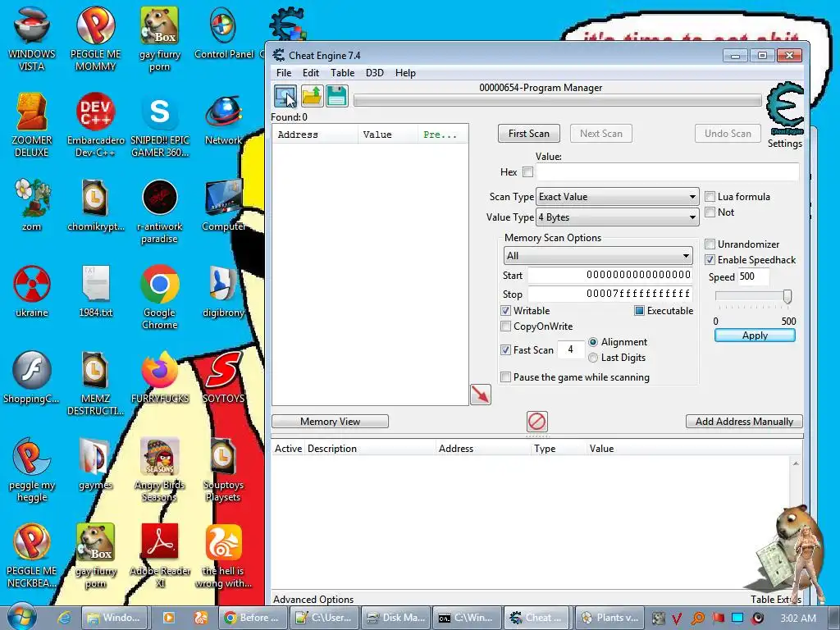The image size is (840, 630).
Task: Uncheck the Fast Scan checkbox
Action: (x=505, y=349)
